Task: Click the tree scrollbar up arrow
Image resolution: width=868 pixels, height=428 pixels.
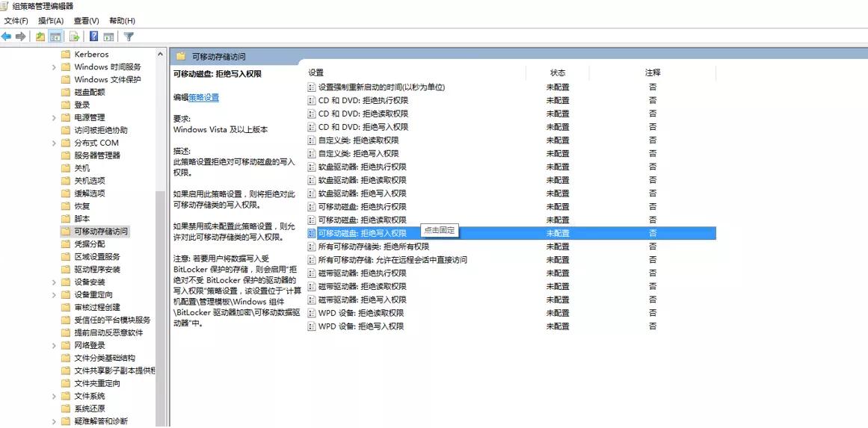Action: (x=161, y=55)
